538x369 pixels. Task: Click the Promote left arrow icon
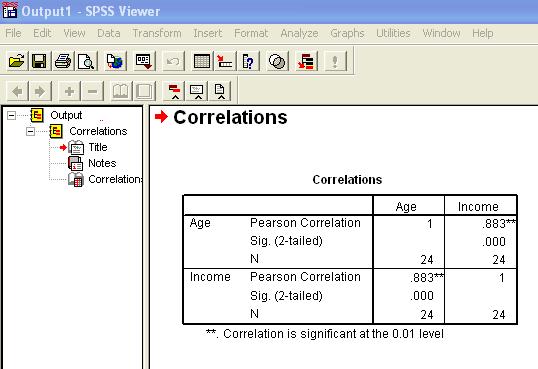tap(17, 91)
